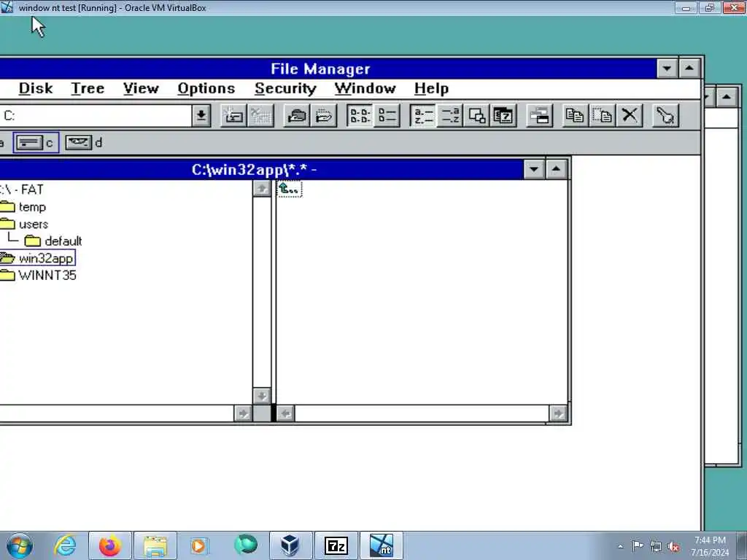
Task: Click the Stop Sharing toolbar icon
Action: tap(323, 115)
